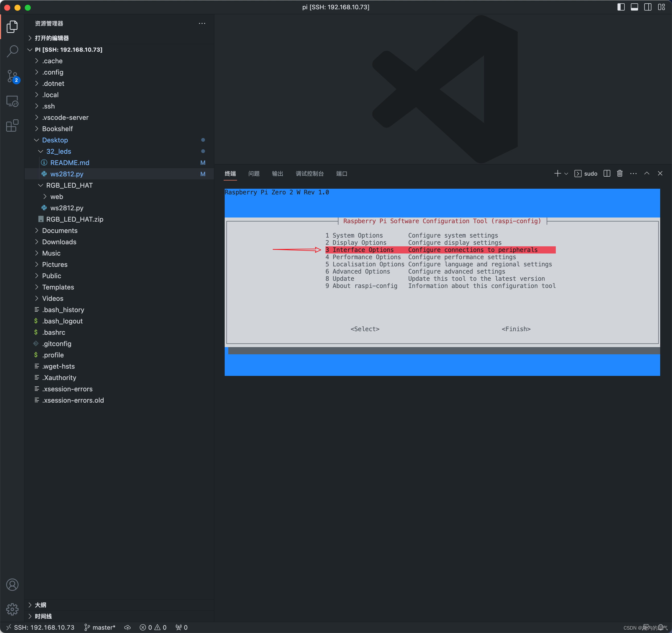The width and height of the screenshot is (672, 633).
Task: Expand the web folder
Action: pyautogui.click(x=119, y=196)
